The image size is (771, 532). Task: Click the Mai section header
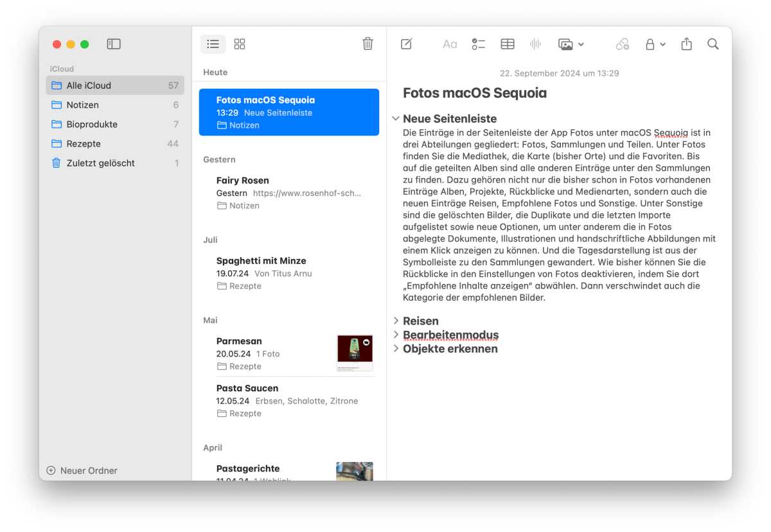click(x=210, y=320)
